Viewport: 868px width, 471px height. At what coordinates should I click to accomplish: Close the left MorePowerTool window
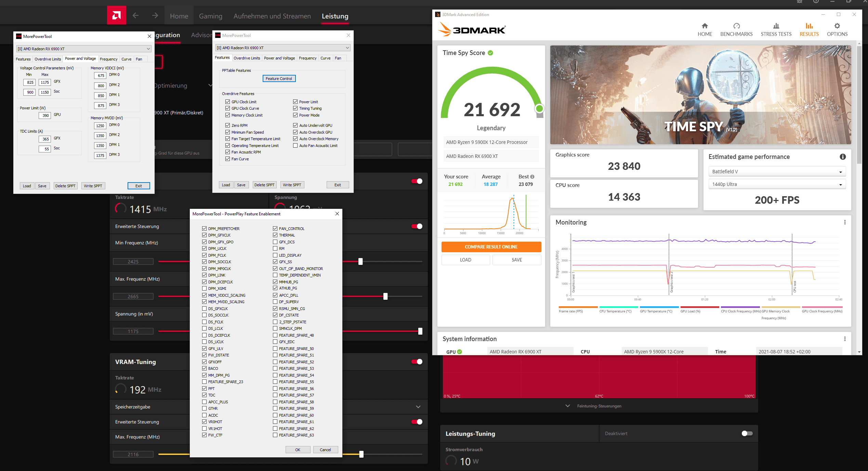tap(149, 36)
